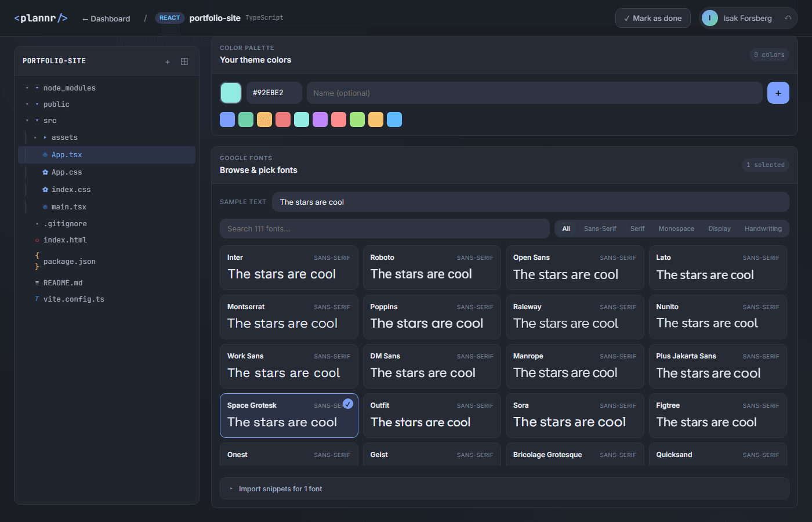Select the Nunito font card

[717, 317]
